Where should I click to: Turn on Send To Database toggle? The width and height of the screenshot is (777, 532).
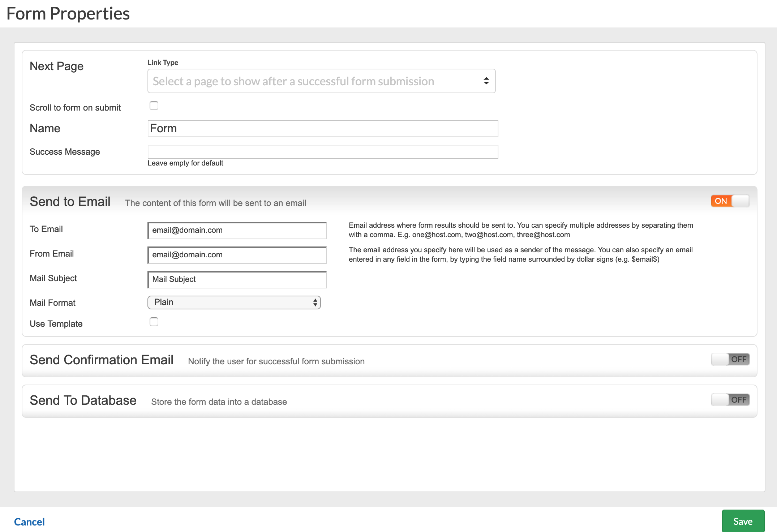tap(730, 400)
